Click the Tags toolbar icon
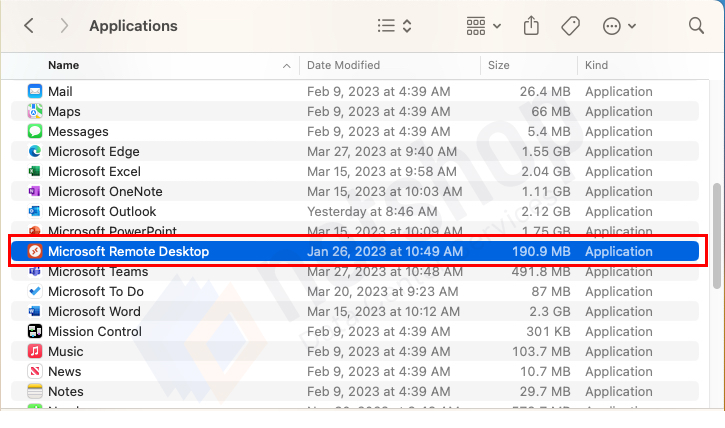This screenshot has height=428, width=725. click(571, 26)
